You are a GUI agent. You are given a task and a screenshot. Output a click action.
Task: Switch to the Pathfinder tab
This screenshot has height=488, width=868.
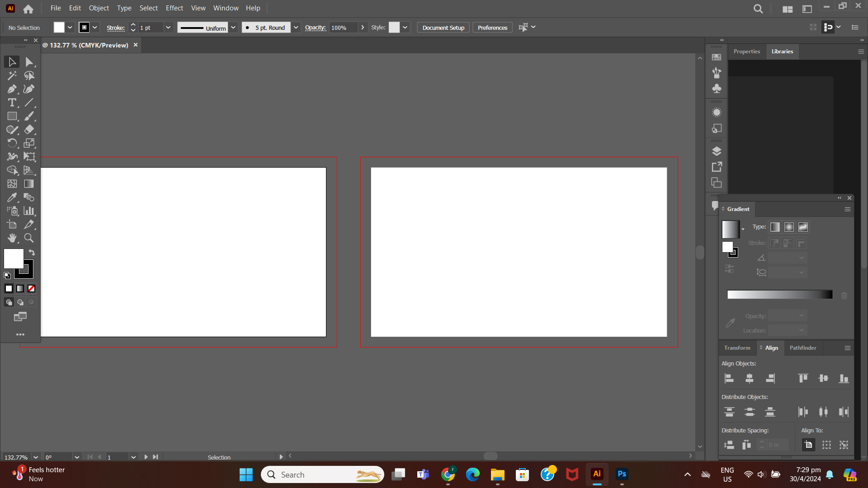tap(803, 348)
